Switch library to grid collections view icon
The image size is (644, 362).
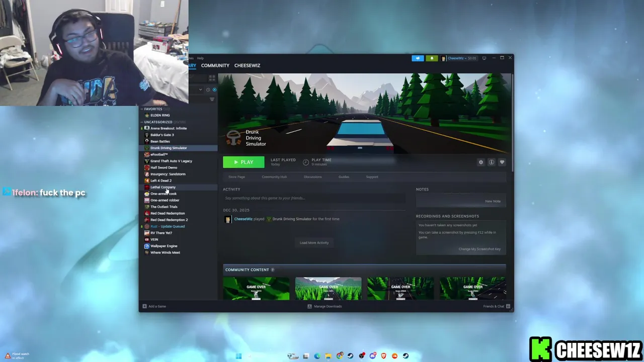[212, 78]
